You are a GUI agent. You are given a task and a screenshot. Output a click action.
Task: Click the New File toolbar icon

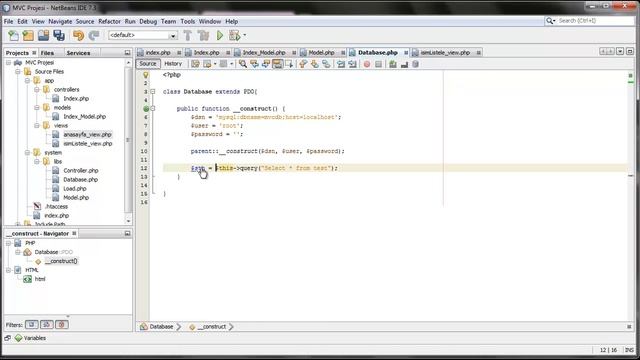13,36
